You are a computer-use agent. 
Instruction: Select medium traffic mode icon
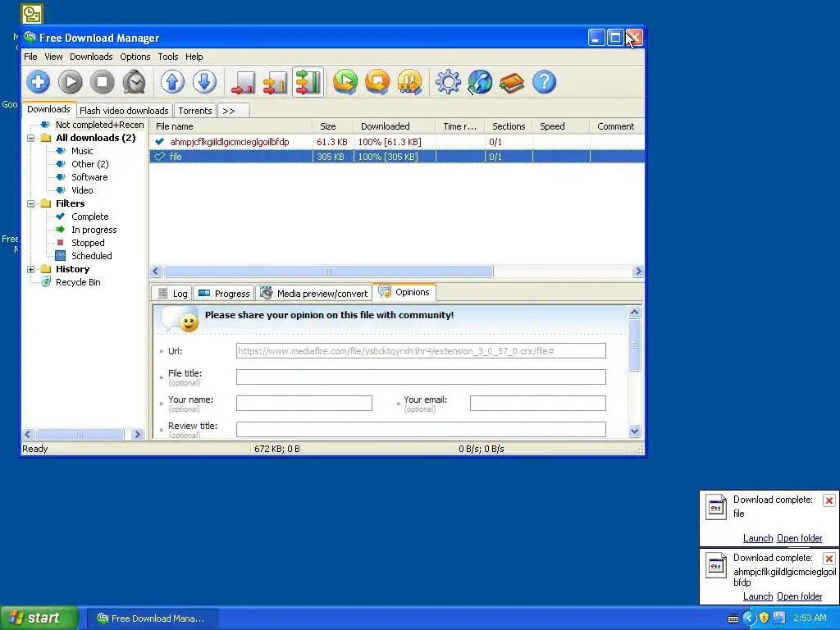coord(276,82)
